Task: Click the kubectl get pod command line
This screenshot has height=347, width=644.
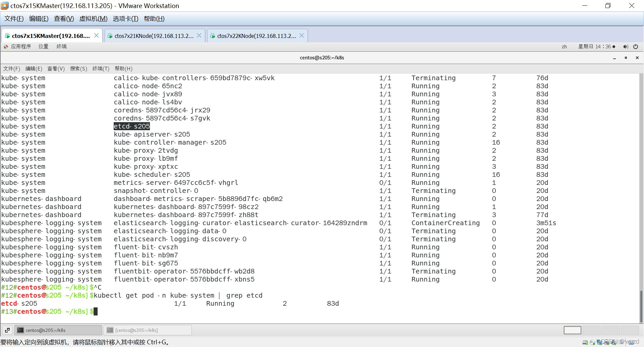Action: point(178,296)
